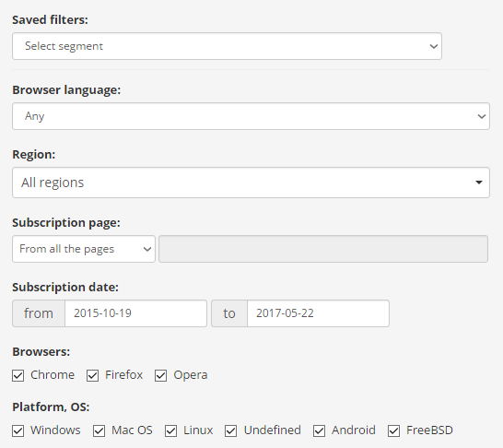This screenshot has height=448, width=503.
Task: Toggle the Opera browser checkbox
Action: 160,375
